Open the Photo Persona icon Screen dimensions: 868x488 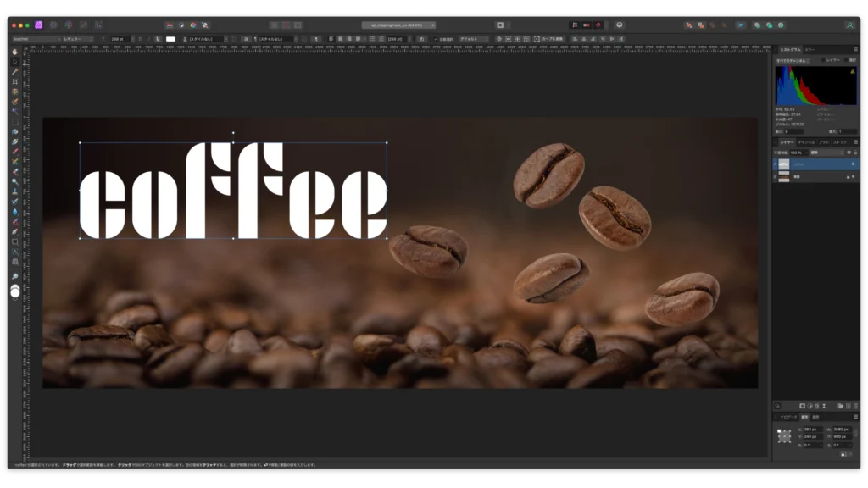(x=39, y=25)
